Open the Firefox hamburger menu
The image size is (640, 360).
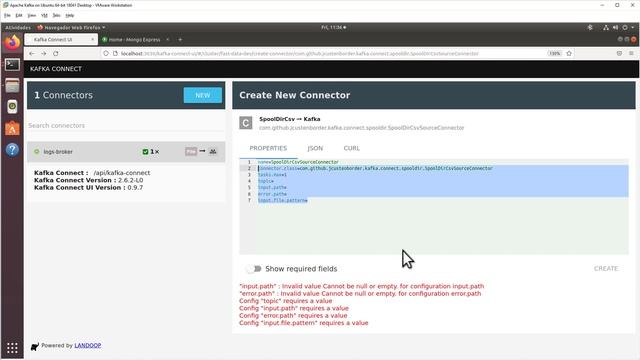(631, 53)
